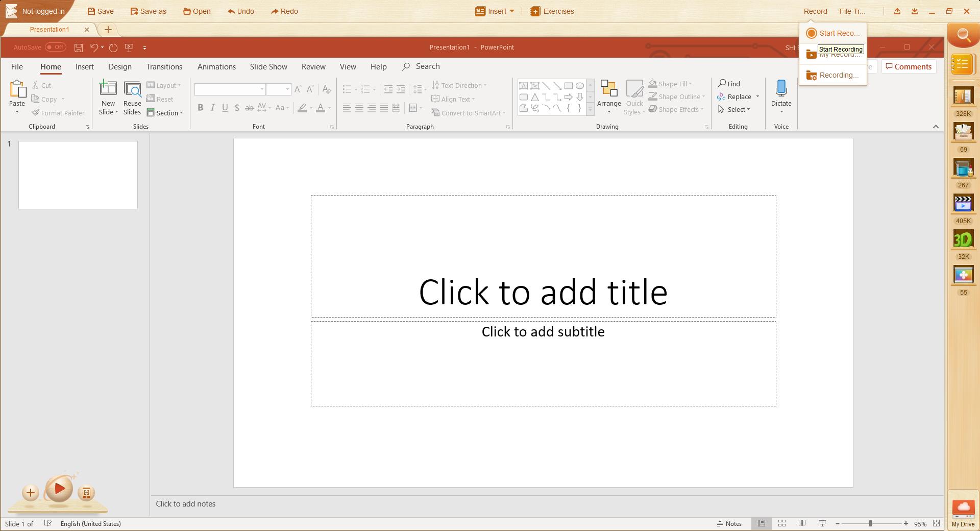This screenshot has height=531, width=980.
Task: Click decrease font size icon
Action: pos(310,89)
